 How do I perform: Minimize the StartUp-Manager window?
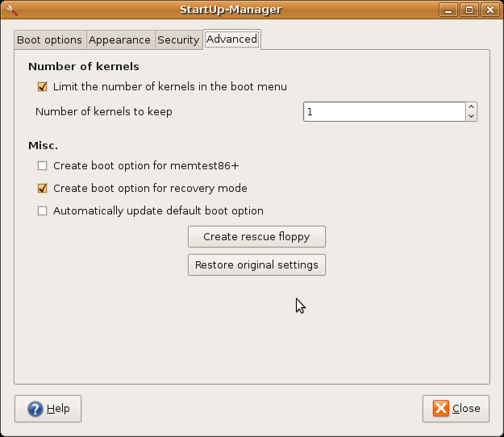(x=448, y=10)
